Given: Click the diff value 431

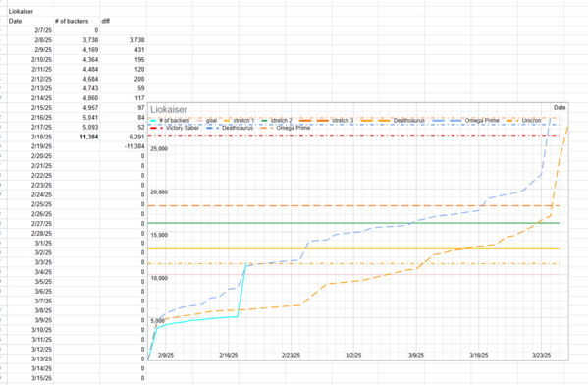Looking at the screenshot, I should click(x=139, y=50).
